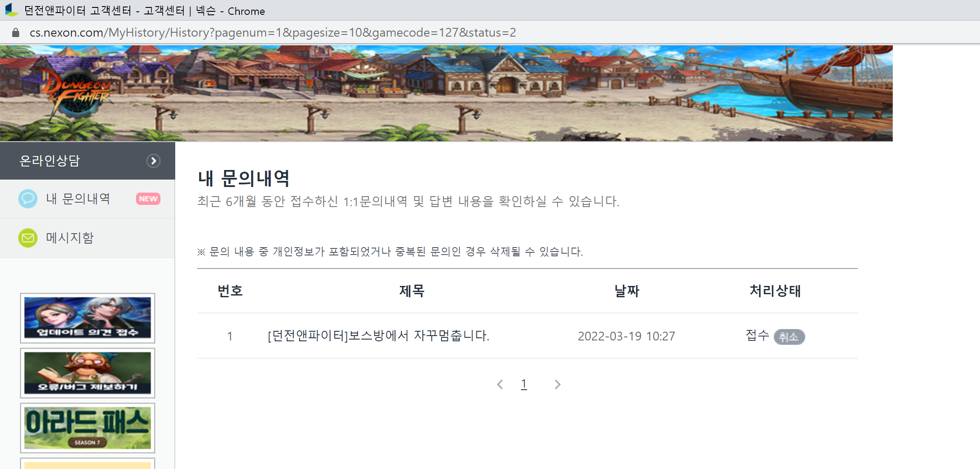The image size is (980, 469).
Task: Click the Chrome window icon in title bar
Action: [12, 10]
